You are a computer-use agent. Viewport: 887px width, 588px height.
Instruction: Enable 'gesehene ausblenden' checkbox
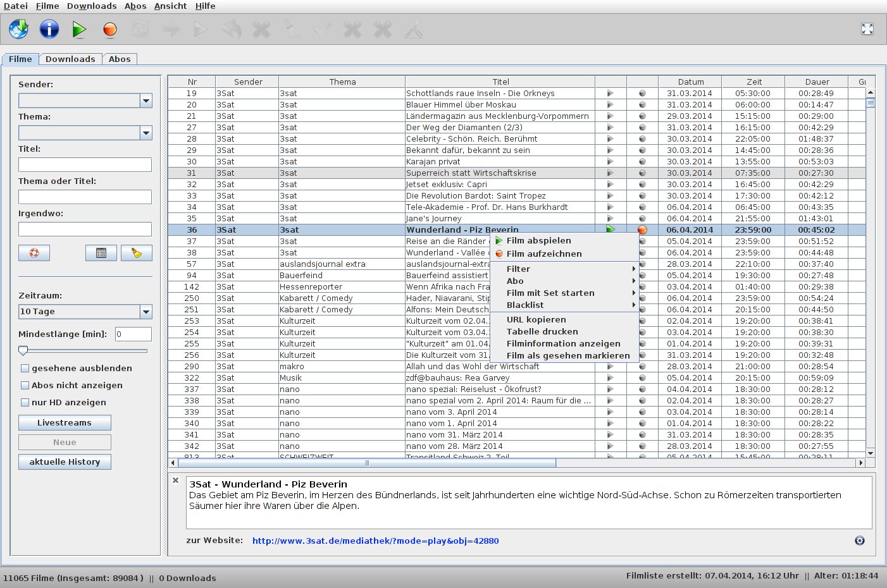(25, 369)
